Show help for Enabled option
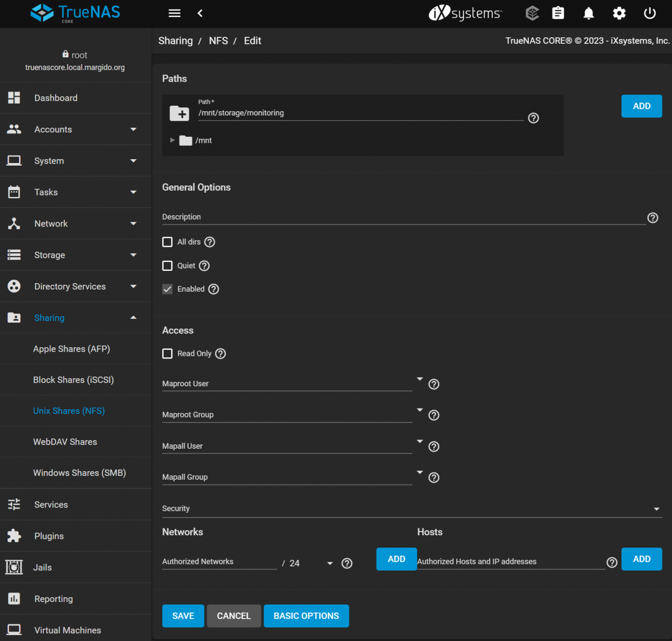This screenshot has width=672, height=641. pyautogui.click(x=214, y=289)
